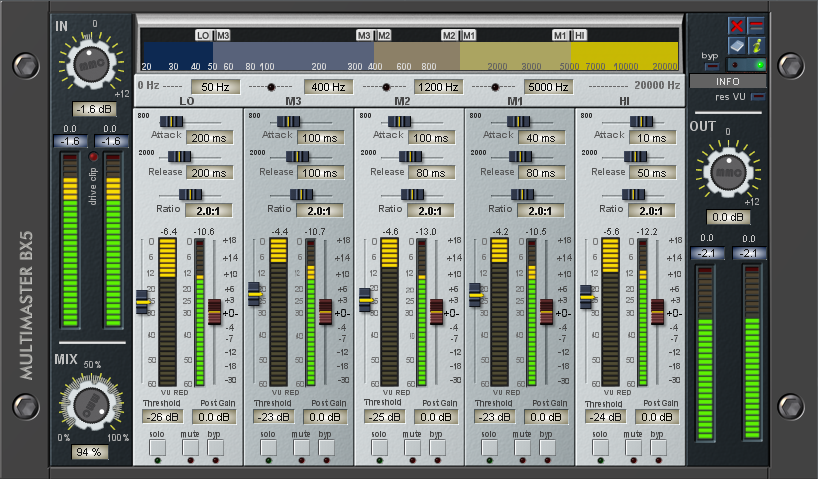The image size is (818, 479).
Task: Click the INFO button
Action: (728, 81)
